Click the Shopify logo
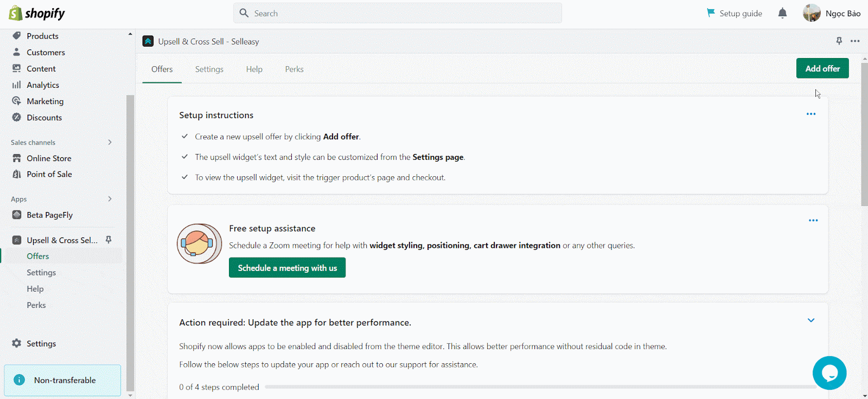Viewport: 868px width, 399px height. [x=37, y=13]
